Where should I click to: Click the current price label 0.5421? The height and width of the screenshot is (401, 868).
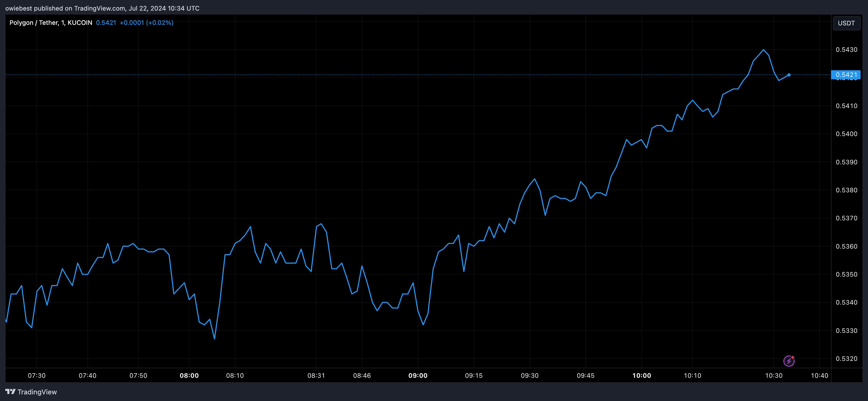846,75
